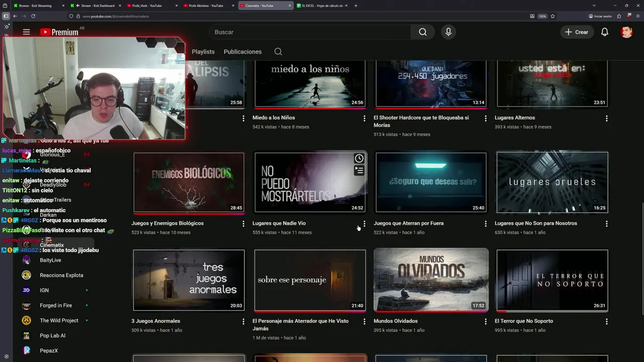Image resolution: width=644 pixels, height=362 pixels.
Task: Add Lugares que Nadie Vio to Watch Later
Action: tap(359, 158)
